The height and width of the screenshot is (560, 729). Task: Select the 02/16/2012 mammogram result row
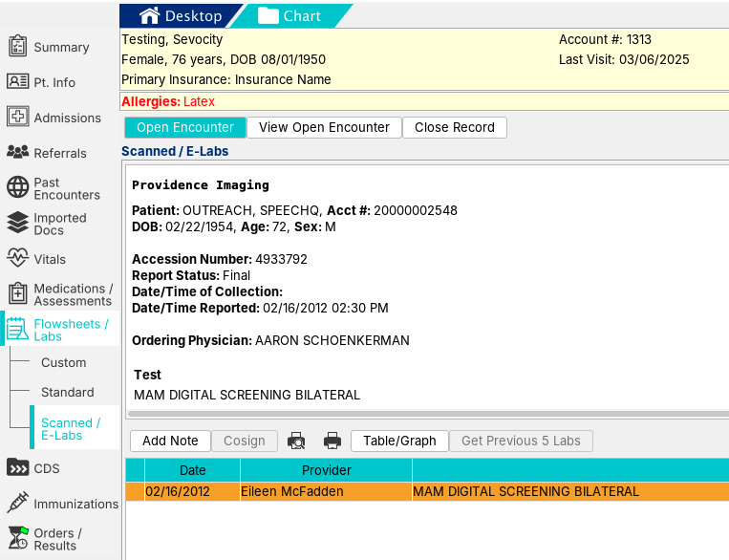tap(427, 491)
